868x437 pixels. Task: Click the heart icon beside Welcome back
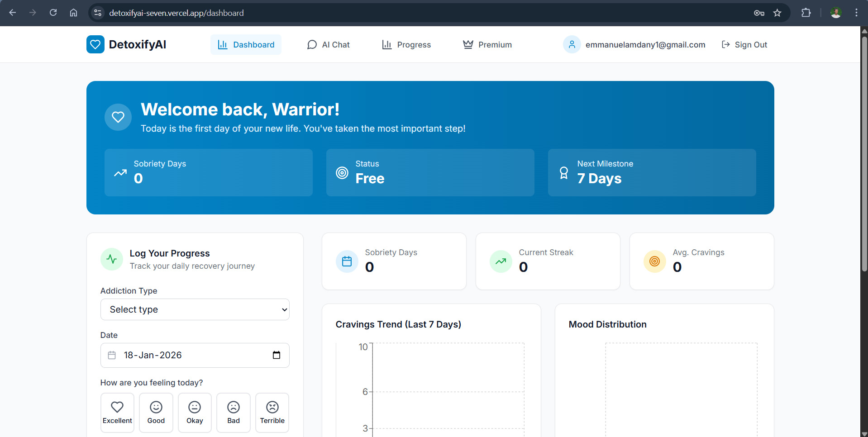tap(118, 117)
